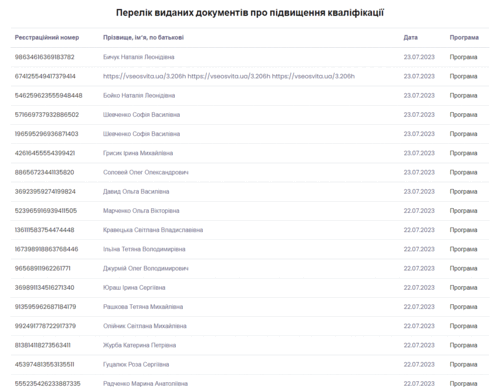Select the name Рашкова Тетяна Михайлівна
This screenshot has width=500, height=391.
pos(143,307)
